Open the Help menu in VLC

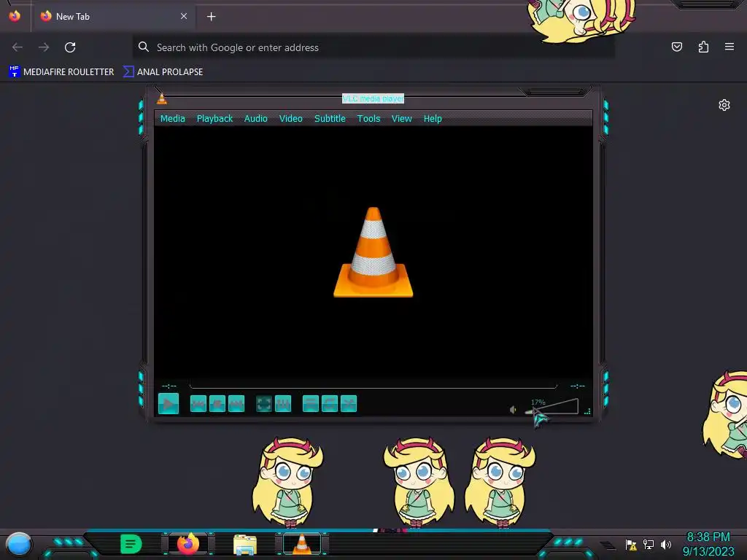click(x=433, y=119)
